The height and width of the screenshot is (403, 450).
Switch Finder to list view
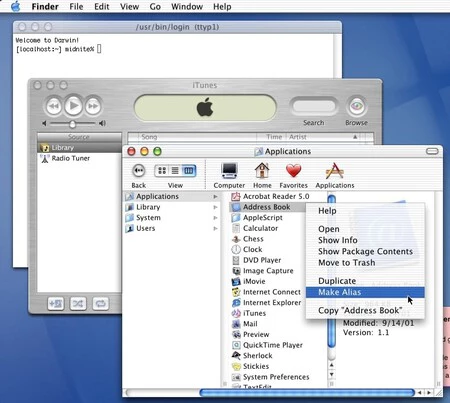click(x=175, y=171)
